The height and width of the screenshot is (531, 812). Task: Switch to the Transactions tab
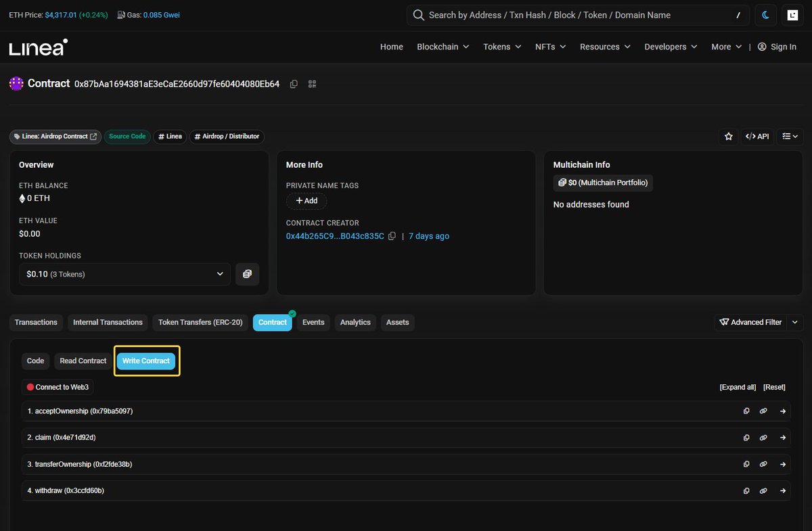(36, 323)
